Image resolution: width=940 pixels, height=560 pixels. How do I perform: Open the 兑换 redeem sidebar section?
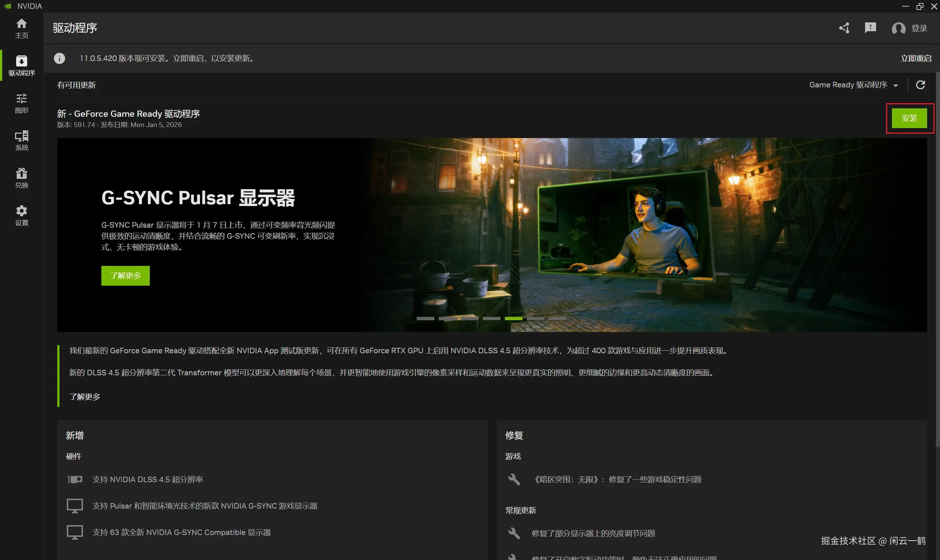click(22, 178)
